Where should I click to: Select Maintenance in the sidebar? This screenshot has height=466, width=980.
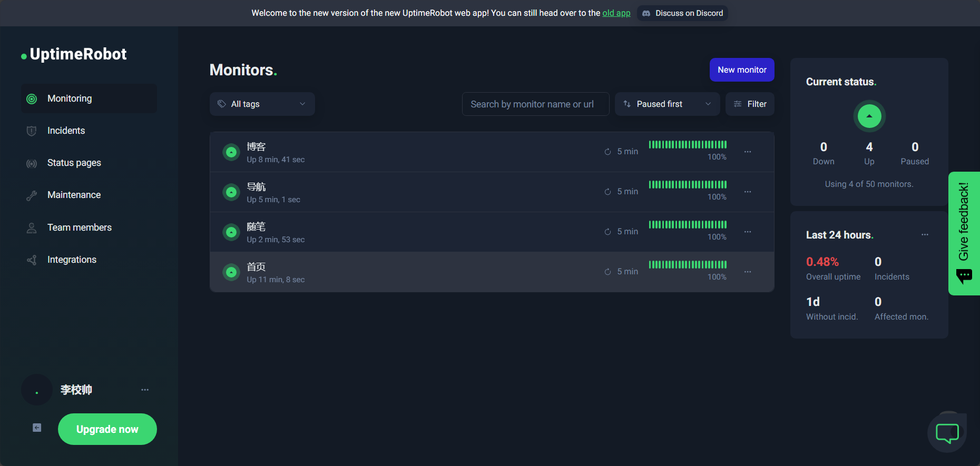74,195
